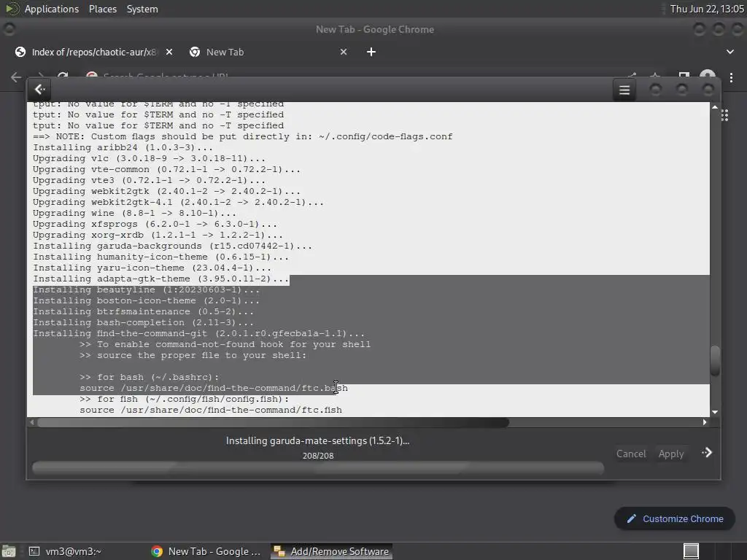Image resolution: width=747 pixels, height=560 pixels.
Task: Click the 'Installing humanity-icon-theme' log line
Action: [x=160, y=257]
